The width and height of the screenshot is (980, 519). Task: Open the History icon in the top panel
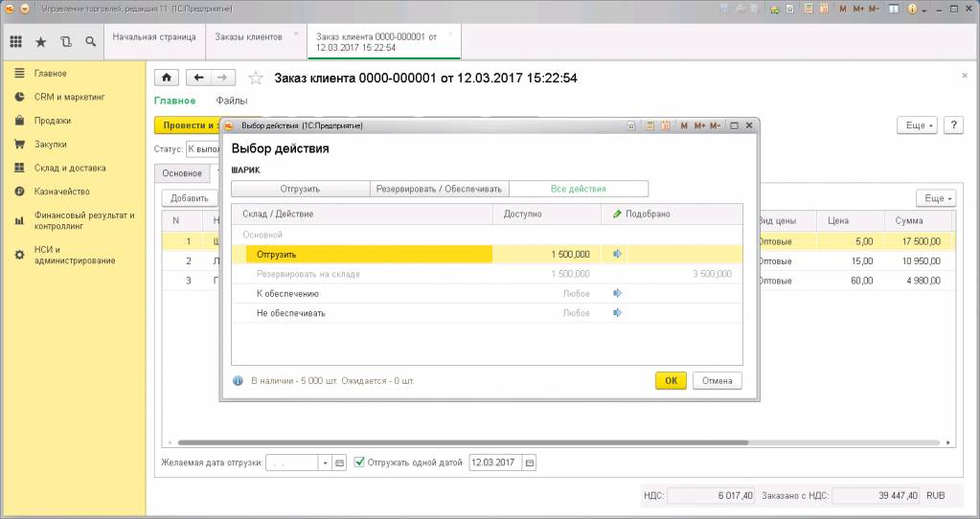point(66,42)
